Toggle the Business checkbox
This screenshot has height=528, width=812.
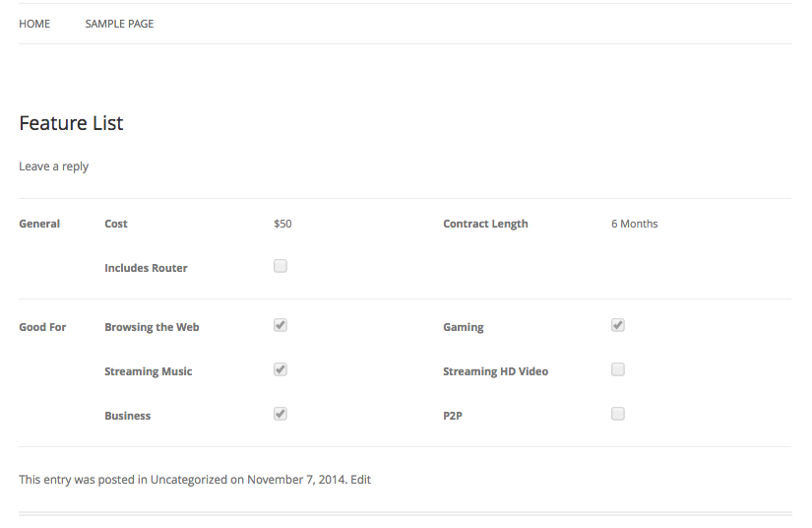(281, 414)
